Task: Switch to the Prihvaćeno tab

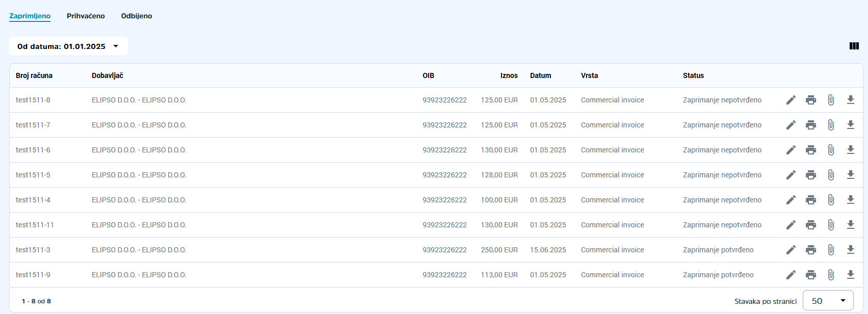Action: [86, 16]
